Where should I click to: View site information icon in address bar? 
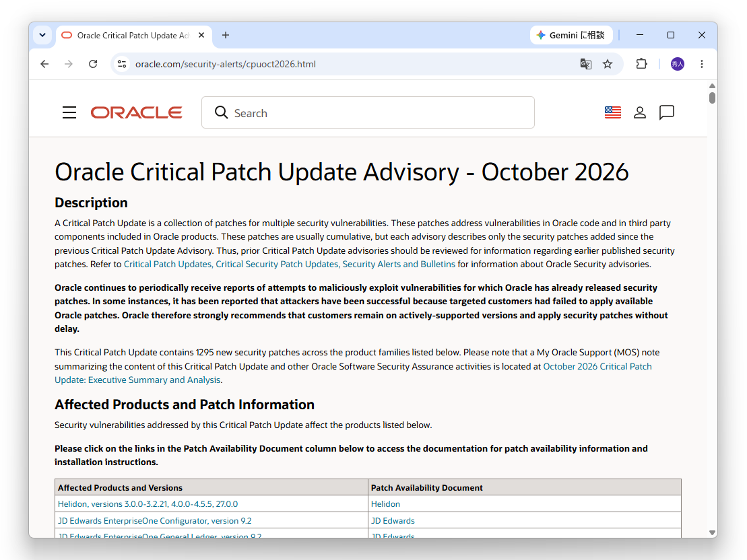pos(122,64)
